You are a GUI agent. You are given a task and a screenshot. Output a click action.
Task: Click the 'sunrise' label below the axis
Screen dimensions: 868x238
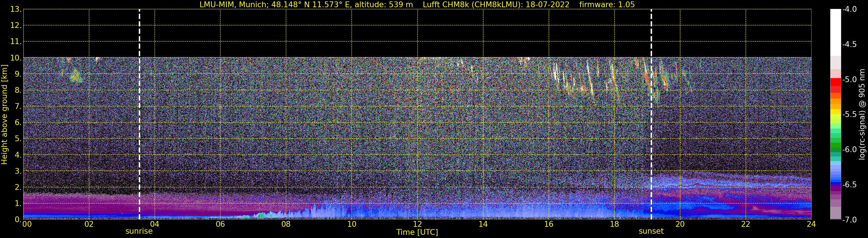(x=139, y=231)
